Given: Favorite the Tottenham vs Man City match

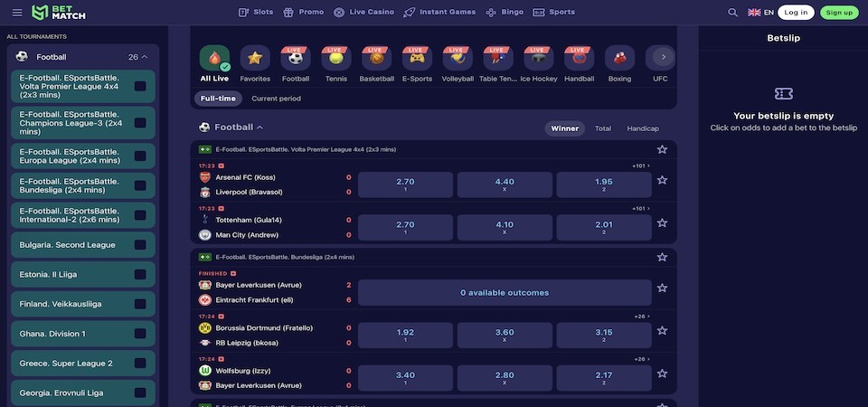Looking at the screenshot, I should (x=662, y=222).
